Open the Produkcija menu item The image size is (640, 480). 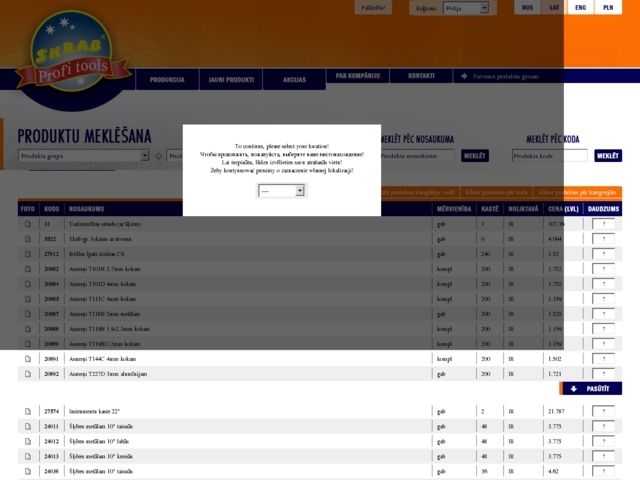click(167, 78)
